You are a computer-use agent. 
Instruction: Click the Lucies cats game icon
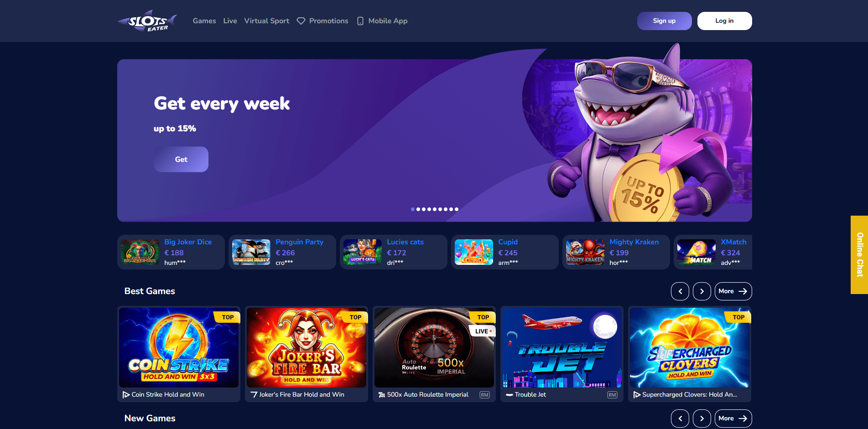coord(363,252)
